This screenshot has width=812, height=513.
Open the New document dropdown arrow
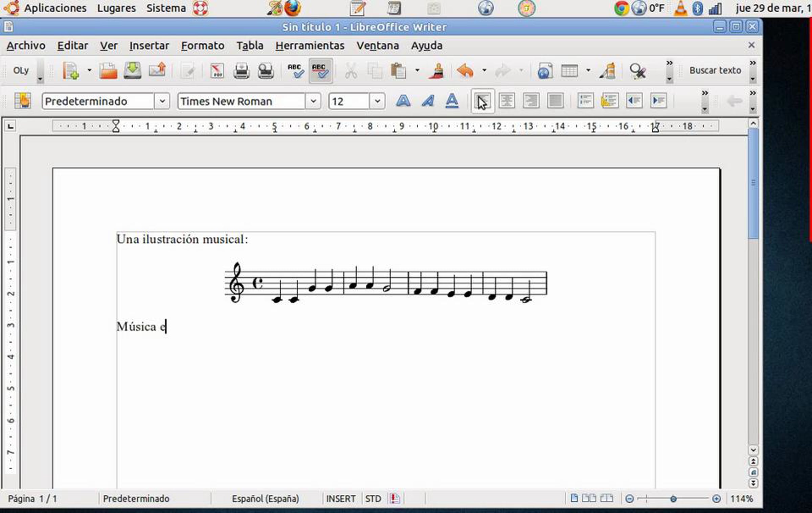click(x=89, y=70)
